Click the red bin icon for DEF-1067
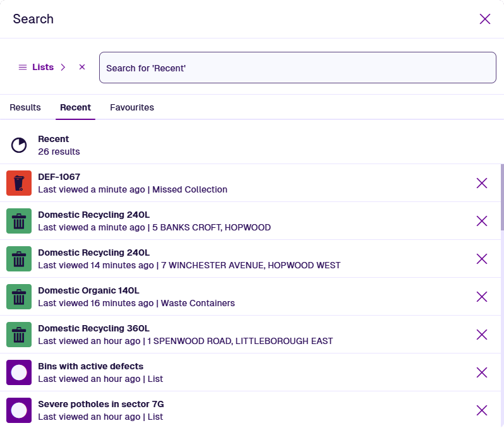This screenshot has height=428, width=504. click(x=19, y=183)
